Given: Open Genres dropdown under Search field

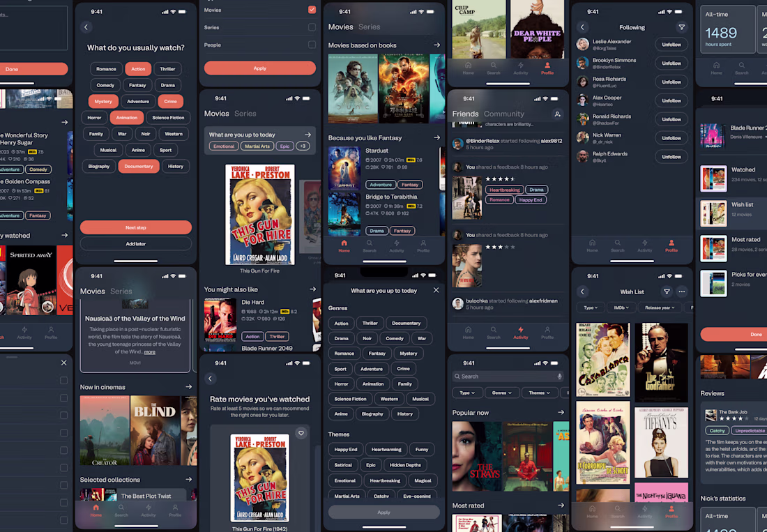Looking at the screenshot, I should (502, 393).
